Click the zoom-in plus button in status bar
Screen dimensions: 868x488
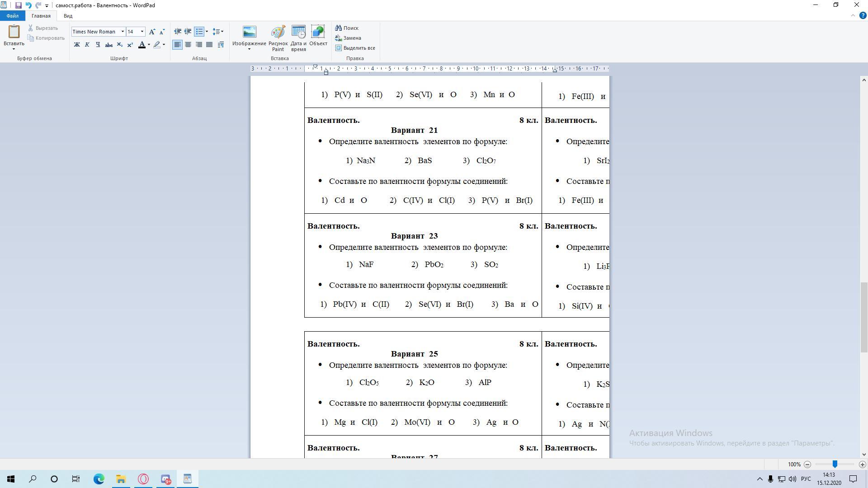pos(862,465)
